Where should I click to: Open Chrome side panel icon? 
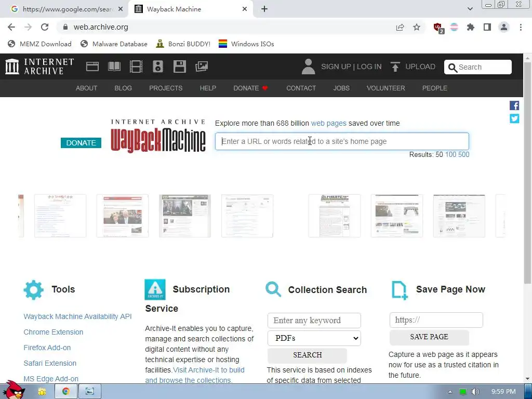coord(487,27)
